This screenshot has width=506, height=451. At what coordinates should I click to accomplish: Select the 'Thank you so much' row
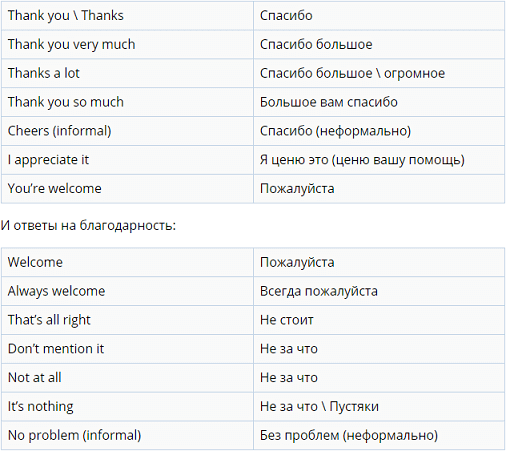(253, 102)
